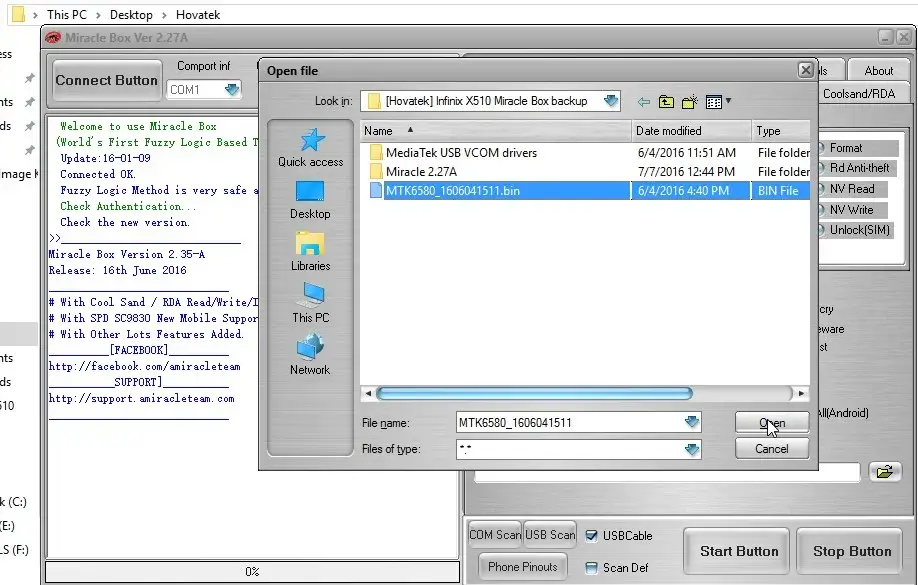Toggle the Scan Def checkbox

coord(591,567)
